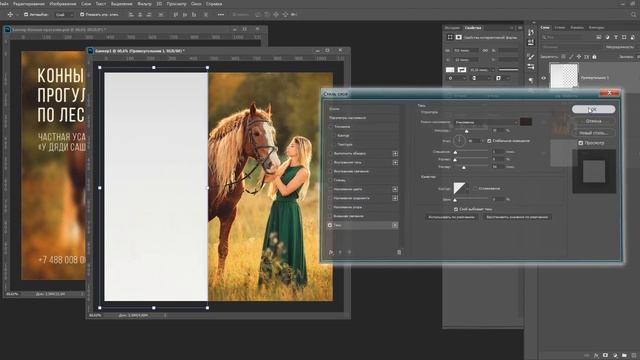Click the lock transparent pixels icon in Layers
Screen dimensions: 640x360
563,57
